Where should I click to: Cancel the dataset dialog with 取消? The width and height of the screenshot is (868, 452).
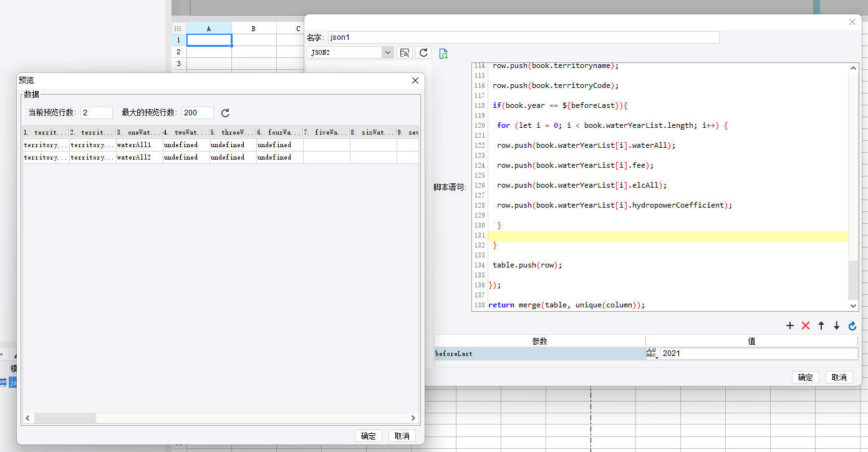[839, 377]
